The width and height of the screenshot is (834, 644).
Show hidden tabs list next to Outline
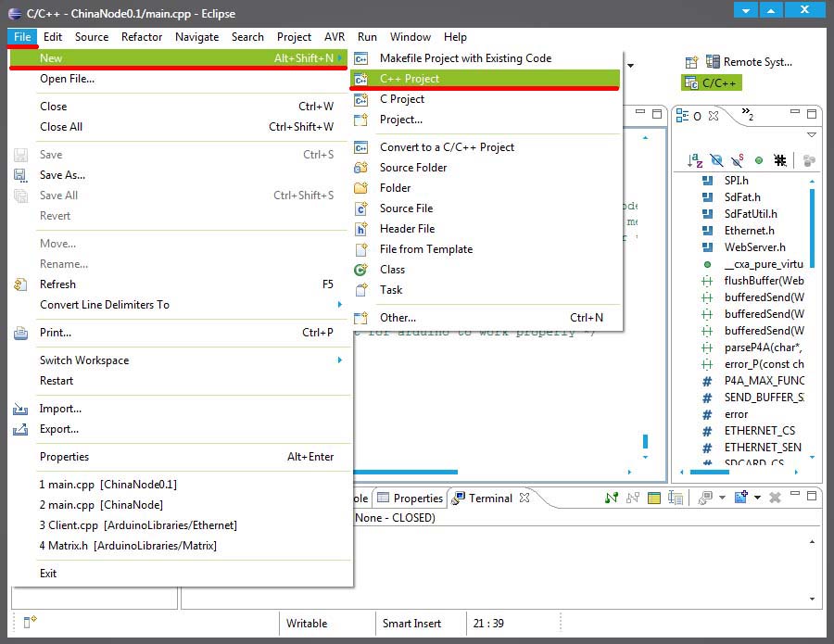[x=747, y=114]
